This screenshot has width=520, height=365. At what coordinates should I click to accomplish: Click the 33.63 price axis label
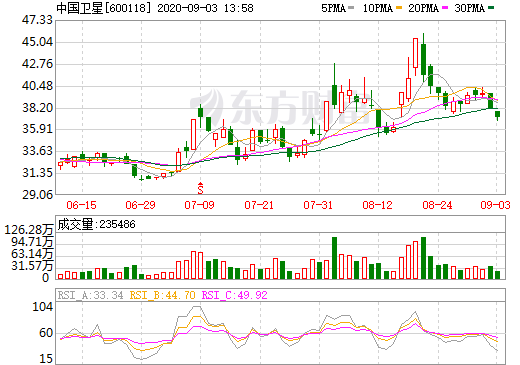(37, 151)
